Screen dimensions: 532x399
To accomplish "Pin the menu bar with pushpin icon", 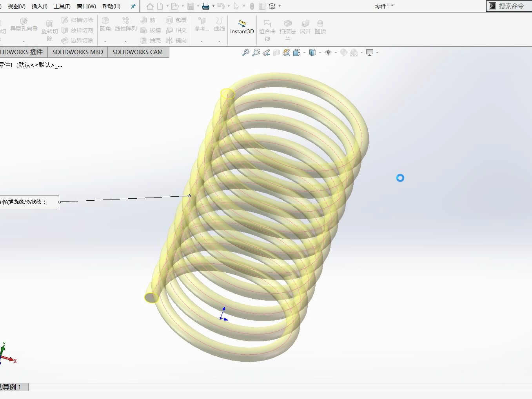I will tap(133, 6).
